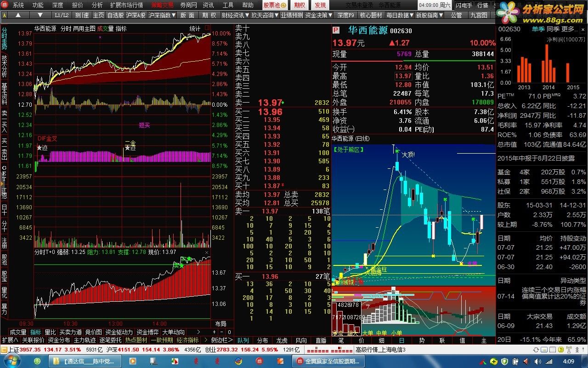The image size is (588, 368).
Task: Expand the 每日数据 dropdown
Action: [x=400, y=15]
